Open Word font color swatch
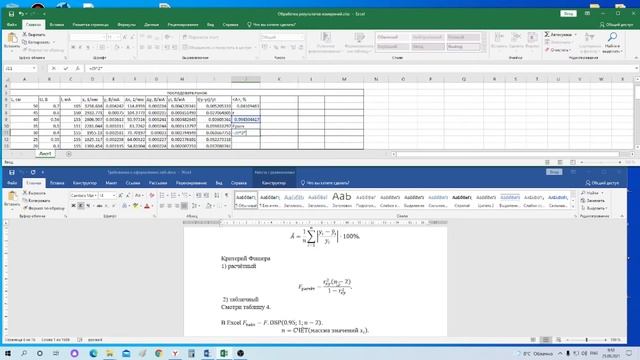640x360 pixels. coord(147,206)
